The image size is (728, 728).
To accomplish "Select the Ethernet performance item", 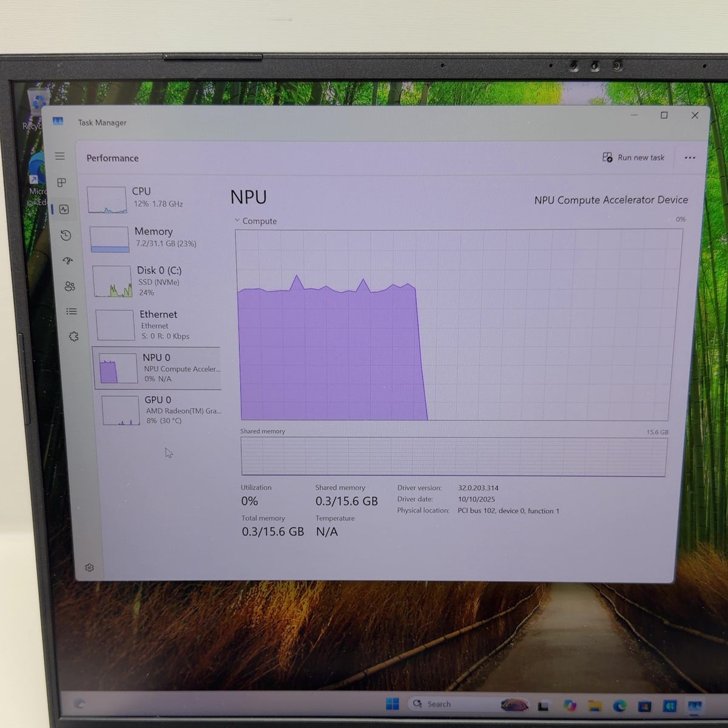I will point(158,325).
